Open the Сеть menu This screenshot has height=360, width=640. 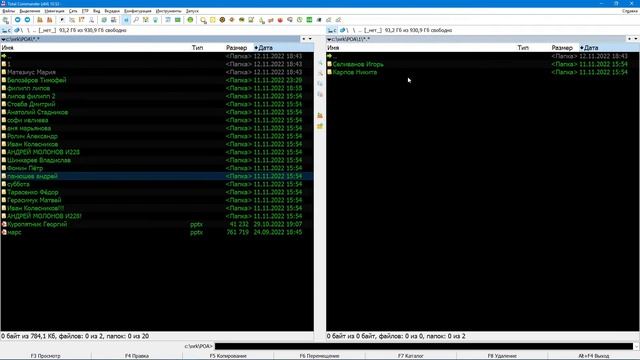coord(73,11)
